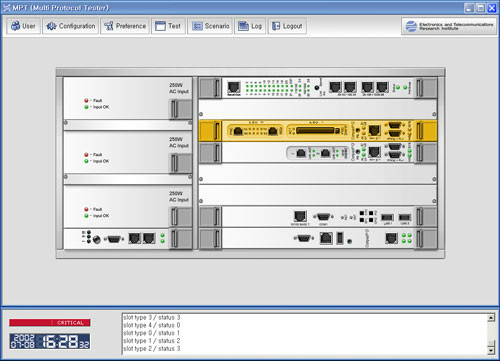Open the Scenario toolbar item

(x=210, y=26)
